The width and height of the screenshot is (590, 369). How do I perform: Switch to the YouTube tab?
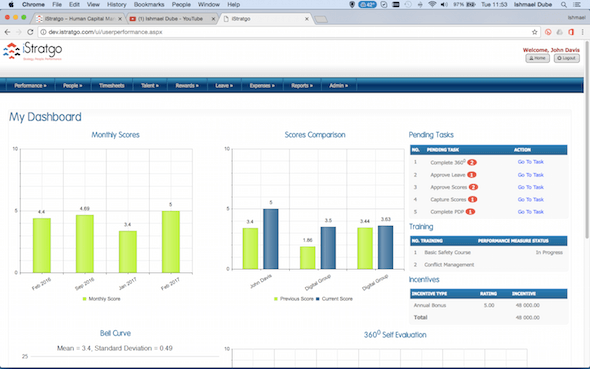tap(172, 18)
